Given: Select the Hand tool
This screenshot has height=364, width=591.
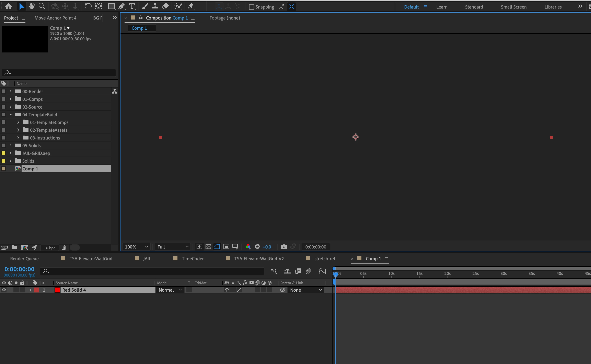Looking at the screenshot, I should 32,7.
